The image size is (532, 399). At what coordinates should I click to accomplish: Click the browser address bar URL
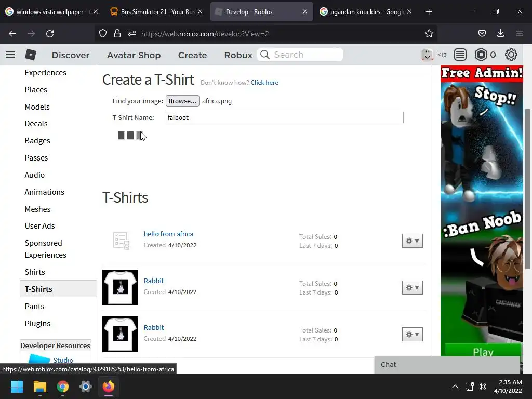(205, 34)
